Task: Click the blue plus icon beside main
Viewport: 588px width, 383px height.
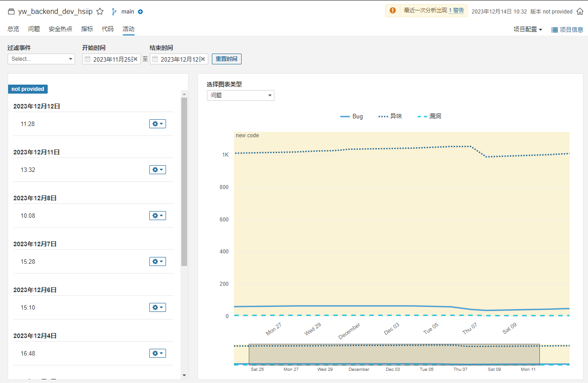Action: [x=140, y=12]
